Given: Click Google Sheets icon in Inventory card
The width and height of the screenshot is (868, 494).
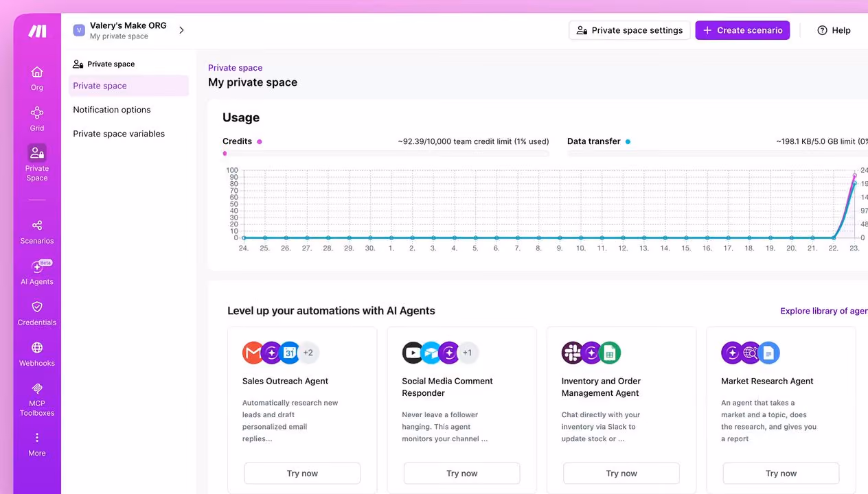Looking at the screenshot, I should 609,353.
